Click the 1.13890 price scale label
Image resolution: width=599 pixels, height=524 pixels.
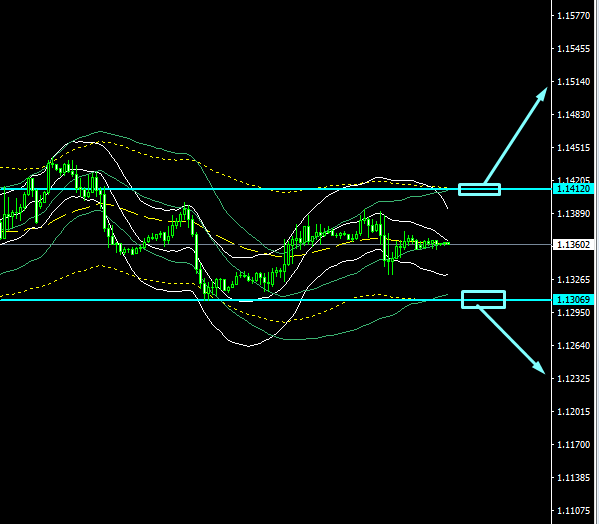click(x=573, y=214)
